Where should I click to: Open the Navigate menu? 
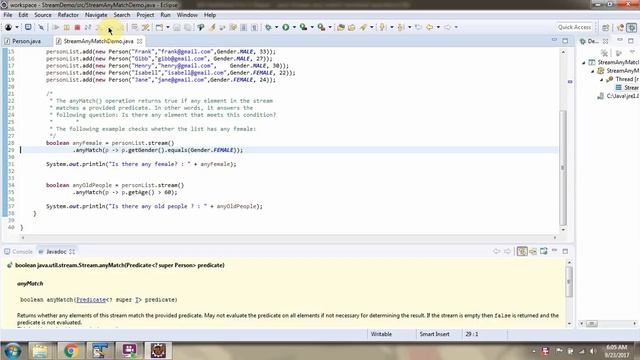point(96,15)
